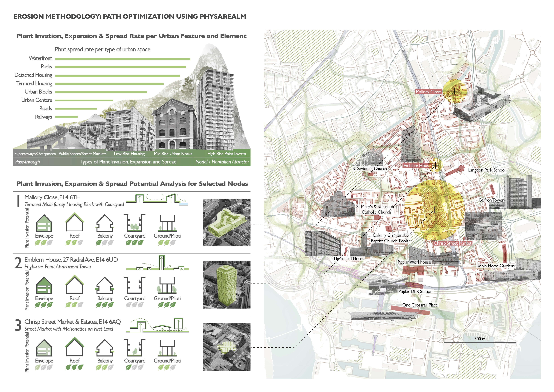Click the Balfron Tower map label

tap(491, 200)
